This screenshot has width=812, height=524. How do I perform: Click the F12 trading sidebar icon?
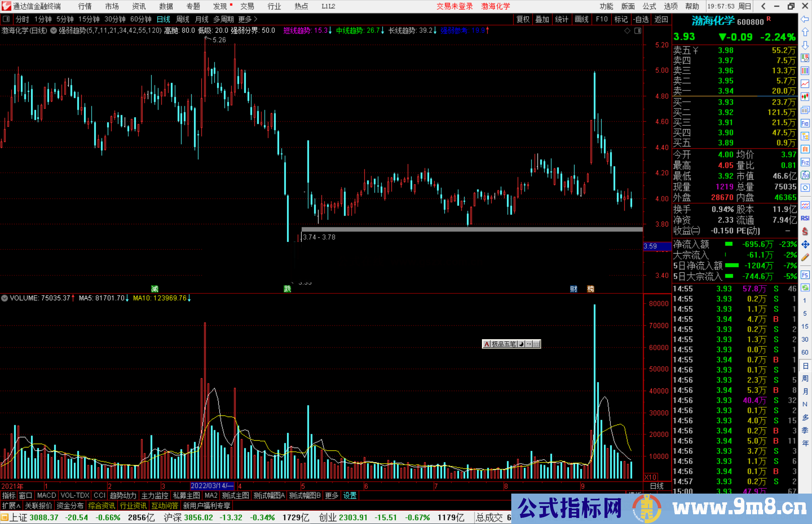click(805, 162)
